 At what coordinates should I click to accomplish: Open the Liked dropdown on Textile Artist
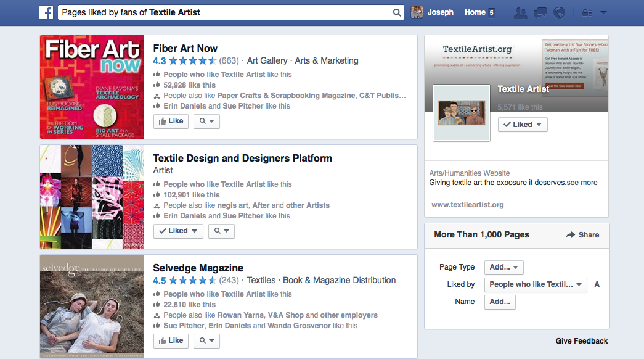click(523, 125)
